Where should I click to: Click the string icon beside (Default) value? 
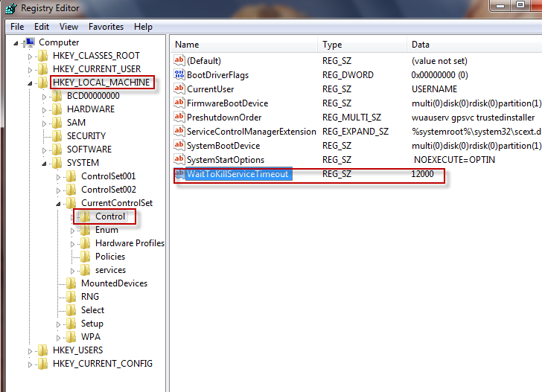point(179,60)
